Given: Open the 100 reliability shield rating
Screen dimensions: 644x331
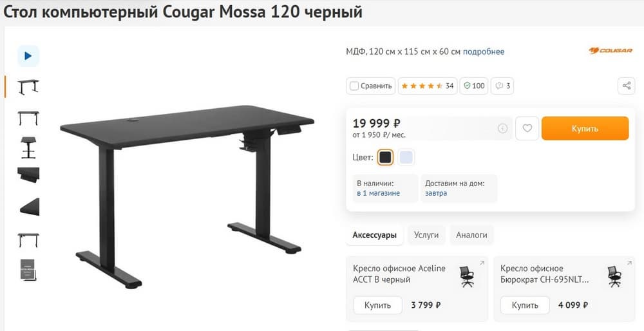Looking at the screenshot, I should point(474,86).
